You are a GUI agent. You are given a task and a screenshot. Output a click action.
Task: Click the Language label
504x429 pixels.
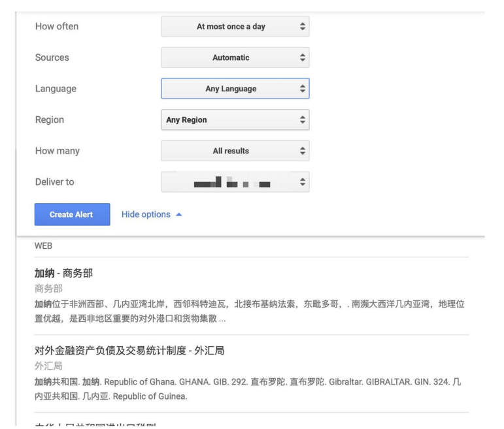(x=56, y=89)
